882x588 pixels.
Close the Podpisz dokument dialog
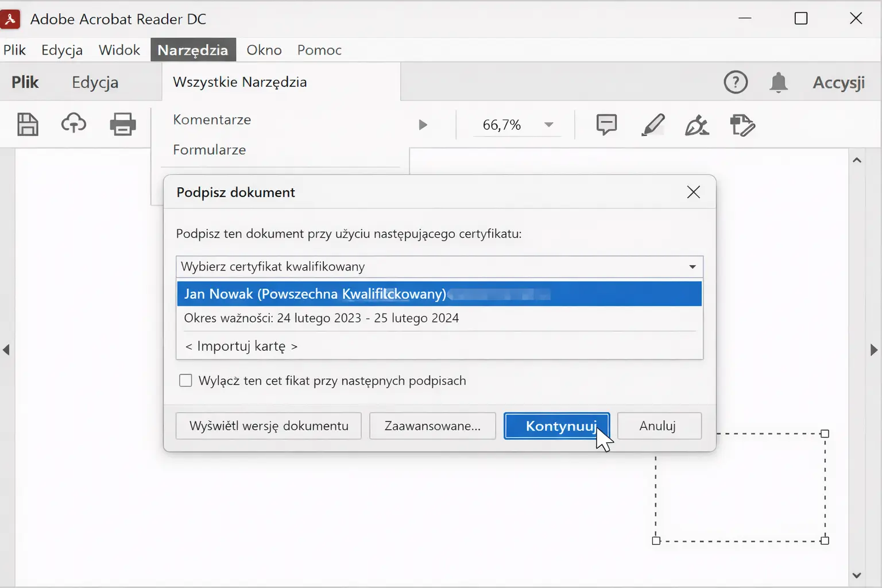[694, 192]
